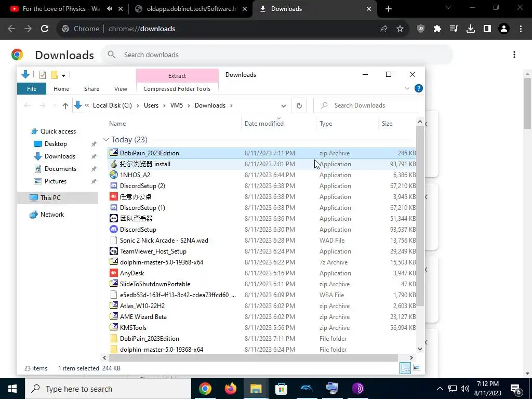Click the Properties icon in the quick access toolbar
The image size is (532, 399).
tap(43, 75)
